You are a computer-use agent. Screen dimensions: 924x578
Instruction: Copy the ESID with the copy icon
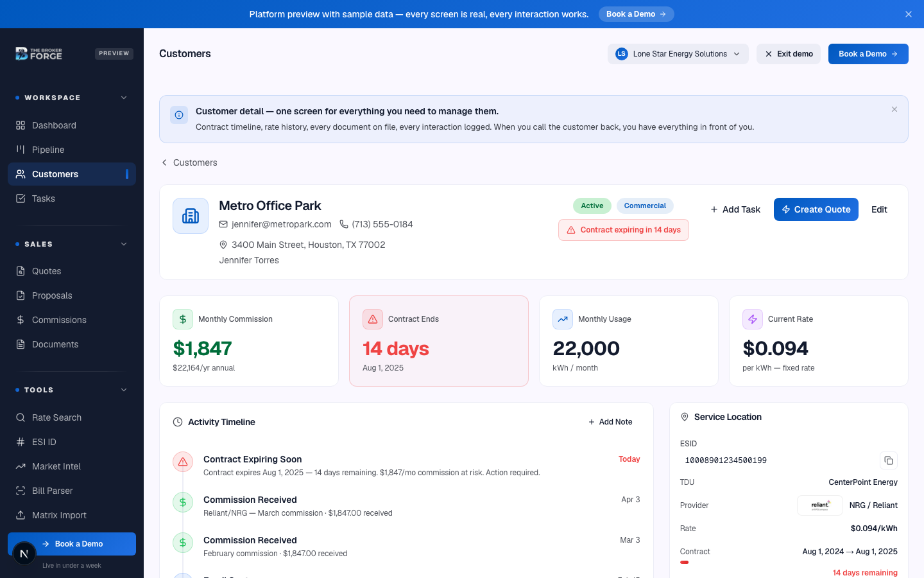[x=889, y=460]
